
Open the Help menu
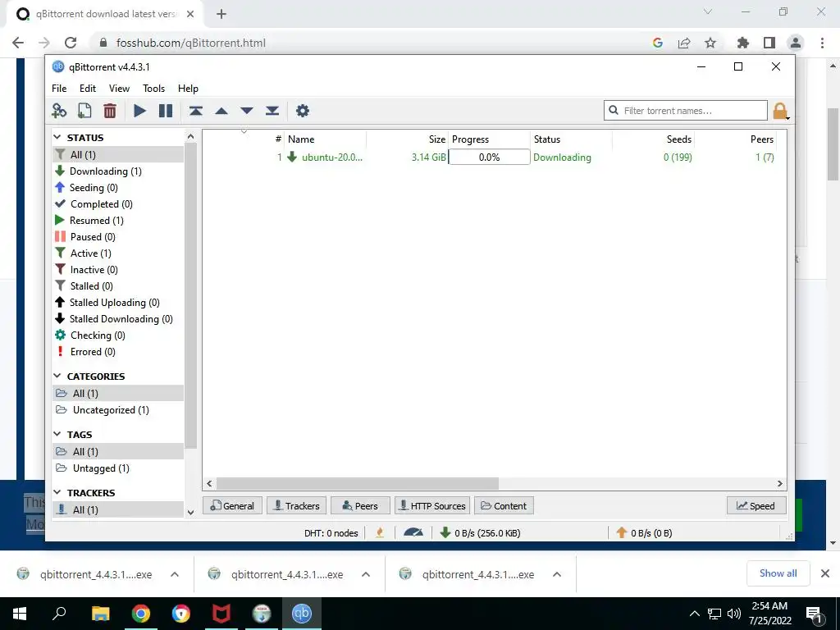[188, 89]
